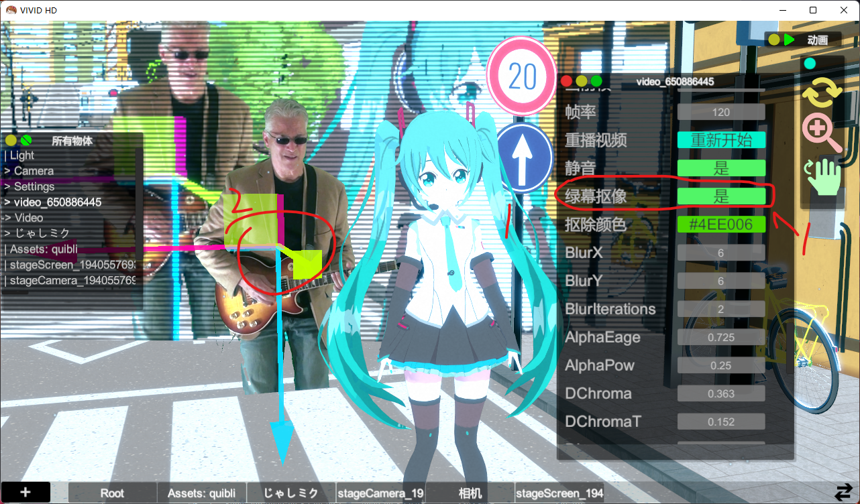This screenshot has width=860, height=504.
Task: Click the BlurIterations label text
Action: click(x=610, y=309)
